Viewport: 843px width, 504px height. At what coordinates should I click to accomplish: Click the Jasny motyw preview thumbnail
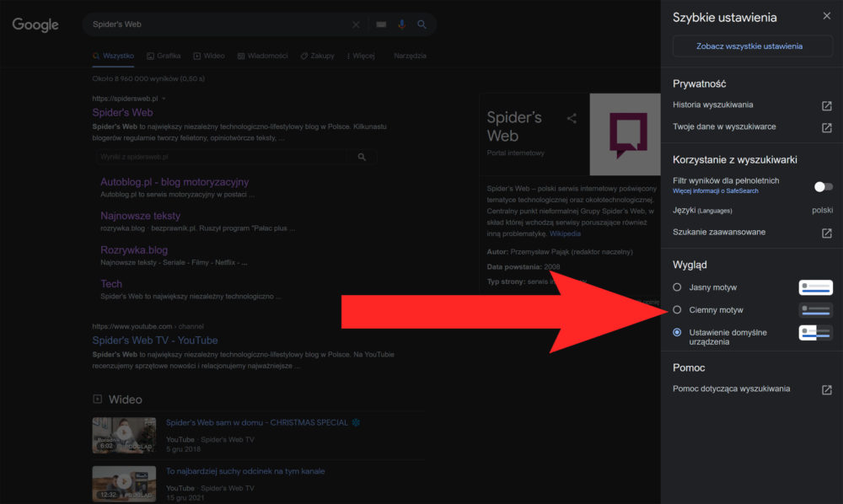click(x=815, y=287)
